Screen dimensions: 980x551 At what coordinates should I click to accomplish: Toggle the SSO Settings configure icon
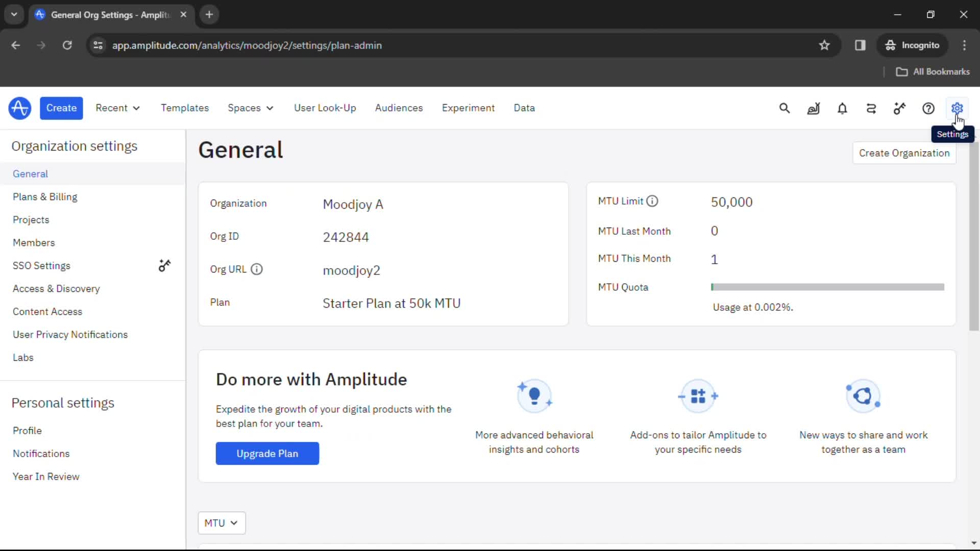click(x=164, y=266)
